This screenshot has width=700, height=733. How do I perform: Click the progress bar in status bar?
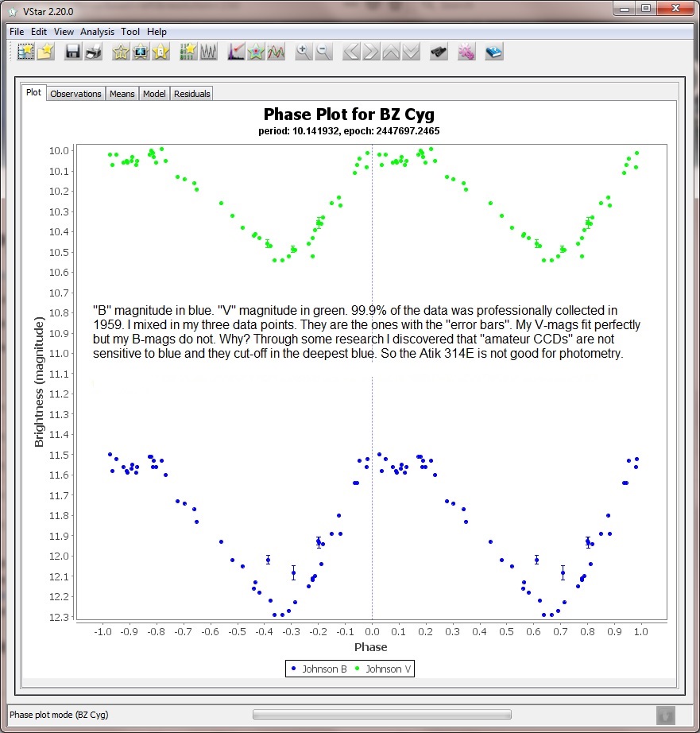381,714
